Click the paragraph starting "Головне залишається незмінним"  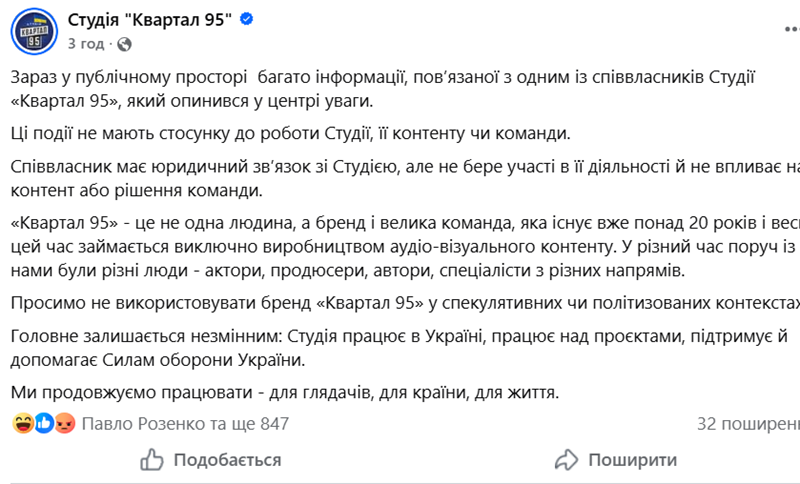(390, 348)
